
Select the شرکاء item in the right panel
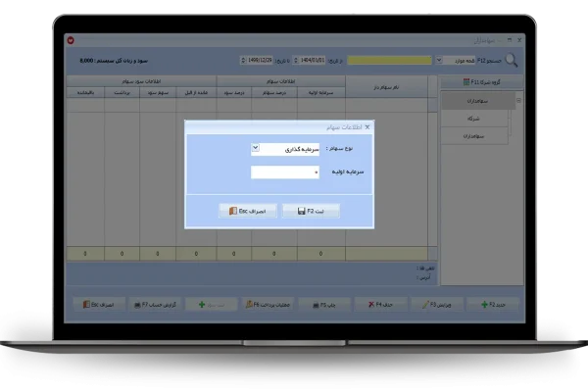coord(479,118)
